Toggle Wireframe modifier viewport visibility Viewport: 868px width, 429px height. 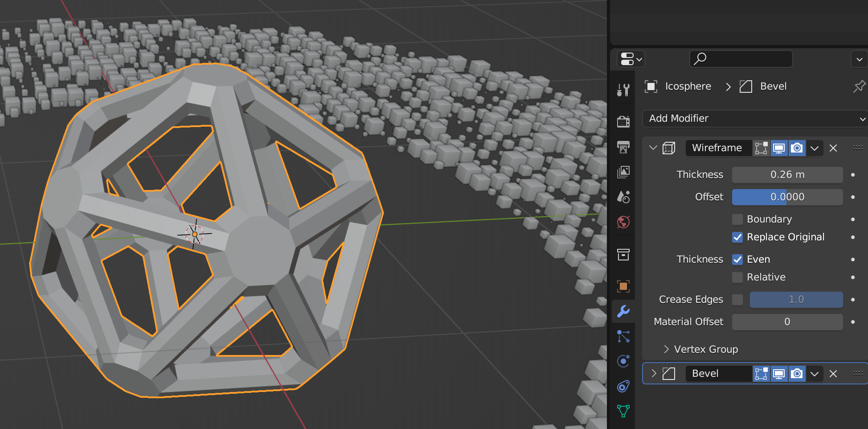point(779,148)
